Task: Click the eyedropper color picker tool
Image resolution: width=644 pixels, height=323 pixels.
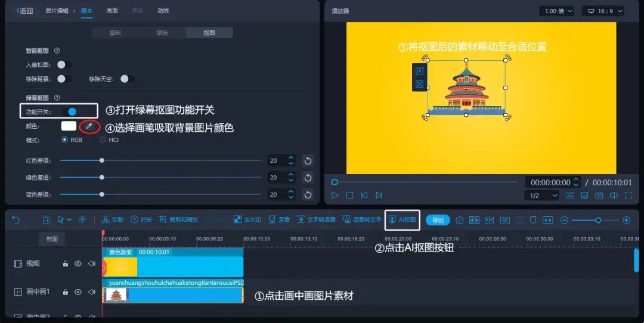Action: click(x=89, y=126)
